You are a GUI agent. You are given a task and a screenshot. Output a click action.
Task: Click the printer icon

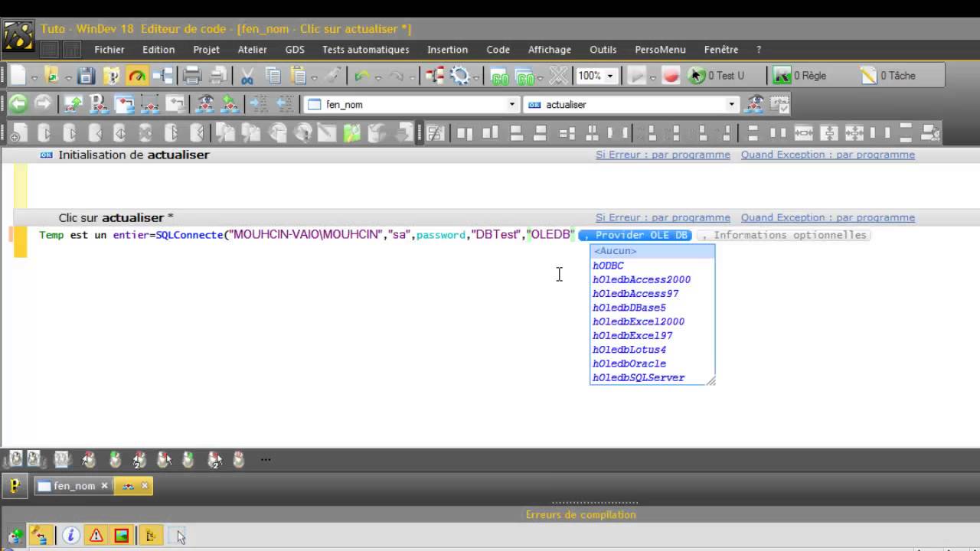pos(191,75)
